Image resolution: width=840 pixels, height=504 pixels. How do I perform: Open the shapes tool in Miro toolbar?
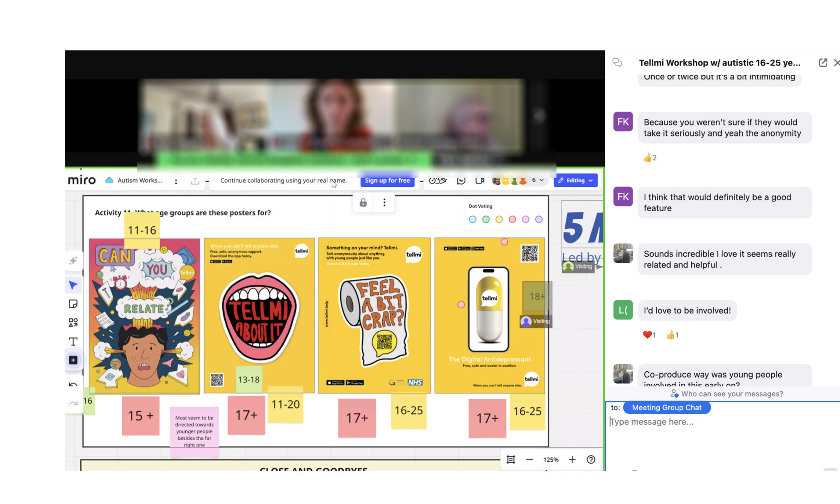[73, 323]
